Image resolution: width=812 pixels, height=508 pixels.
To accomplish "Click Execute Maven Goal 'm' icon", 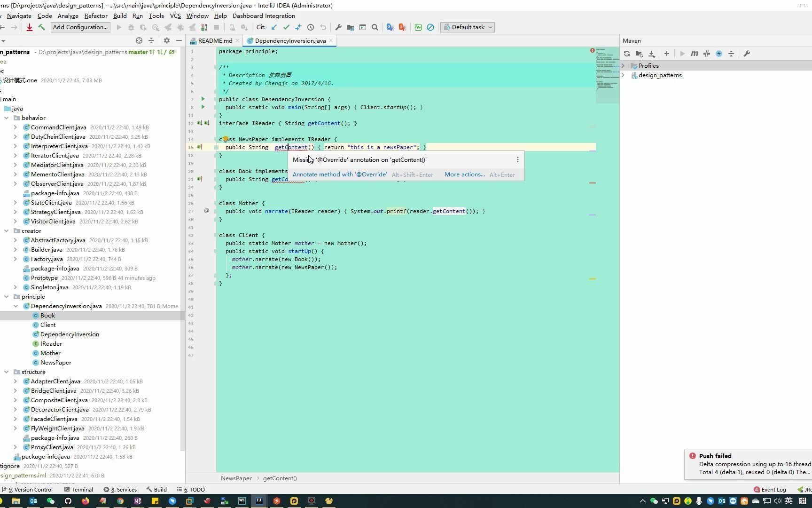I will pos(695,54).
